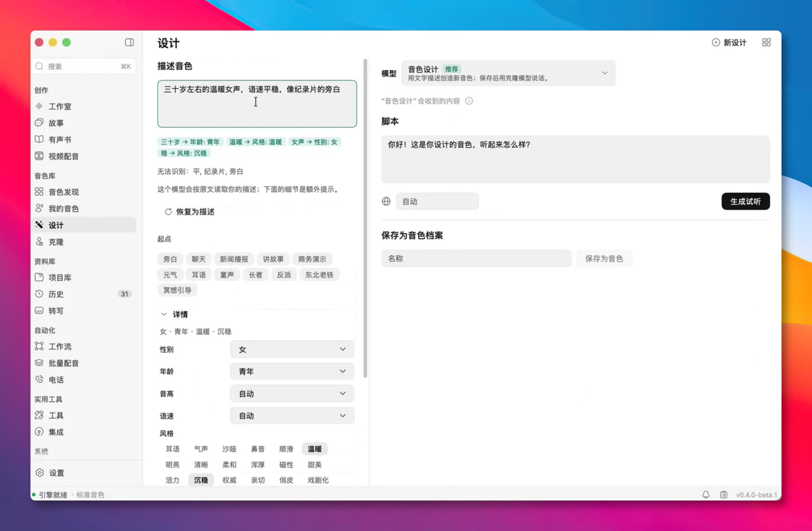The height and width of the screenshot is (531, 812).
Task: Open 工具 in the sidebar
Action: (x=56, y=416)
